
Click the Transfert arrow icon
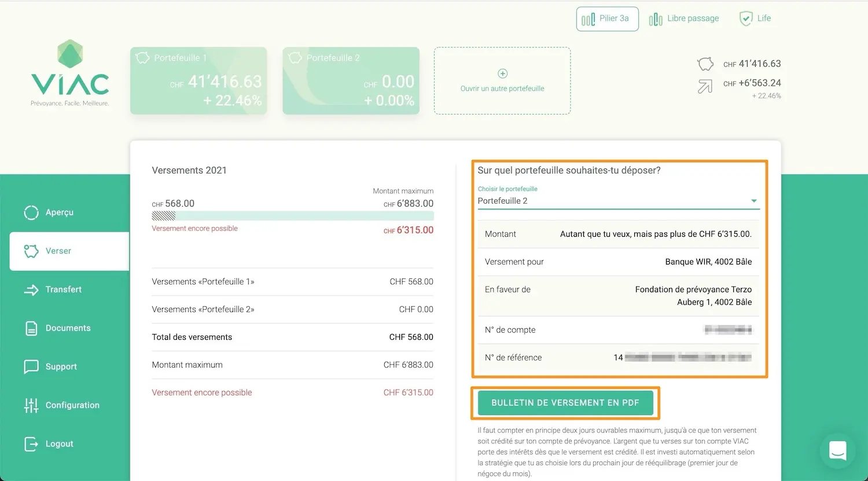pyautogui.click(x=31, y=289)
